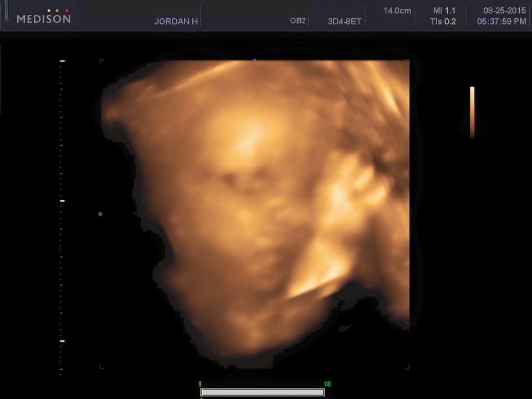
Task: Click the green end frame number 18
Action: [x=327, y=383]
